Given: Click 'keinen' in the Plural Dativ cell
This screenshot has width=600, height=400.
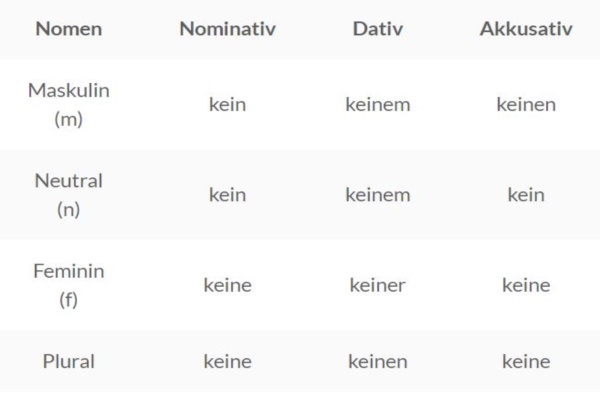Looking at the screenshot, I should 377,361.
